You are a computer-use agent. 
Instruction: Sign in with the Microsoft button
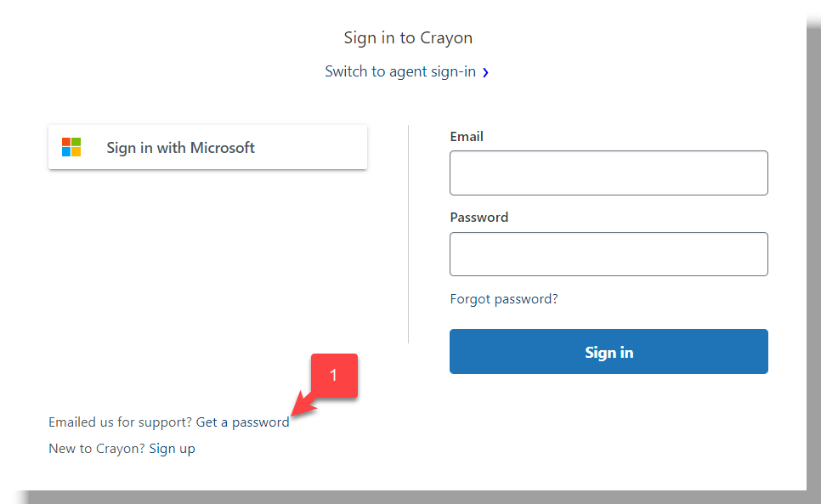(x=207, y=146)
